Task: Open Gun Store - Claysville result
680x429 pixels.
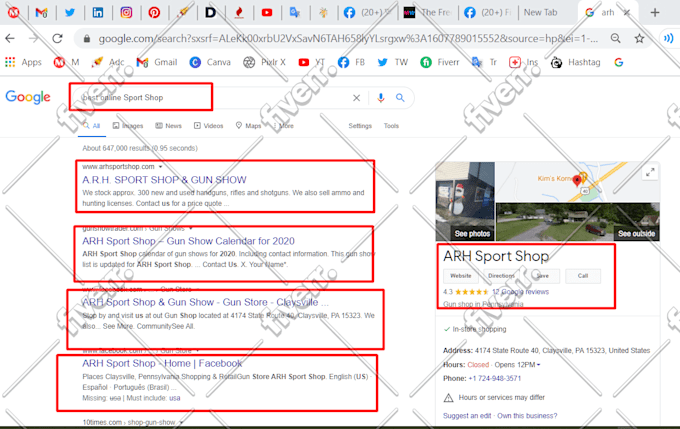Action: coord(206,302)
